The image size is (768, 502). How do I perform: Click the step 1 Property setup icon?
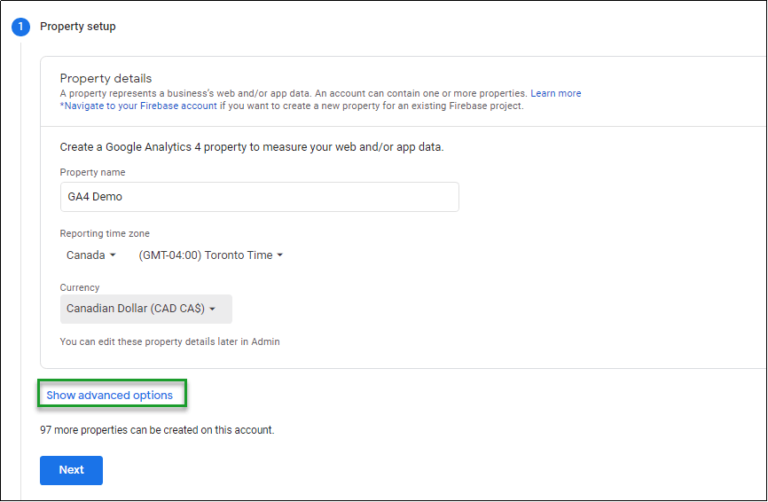21,26
